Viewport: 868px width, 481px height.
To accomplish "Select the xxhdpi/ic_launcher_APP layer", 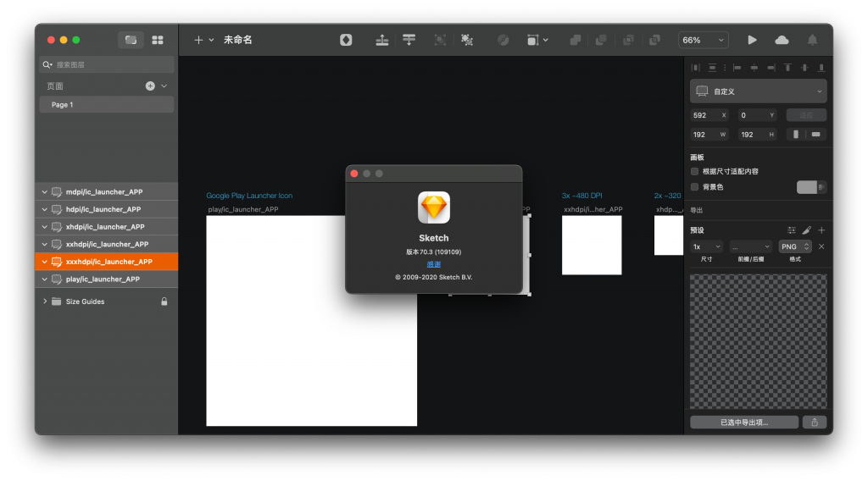I will pos(106,245).
